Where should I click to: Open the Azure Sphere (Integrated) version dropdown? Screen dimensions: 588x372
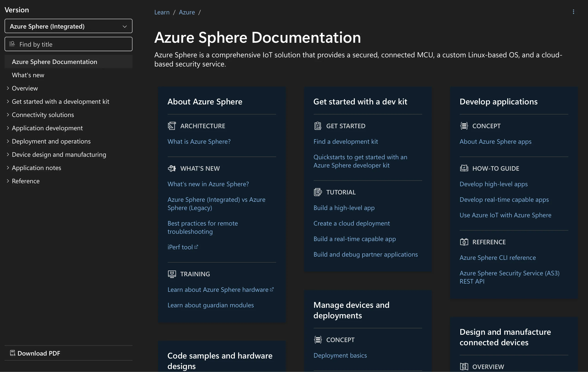[x=68, y=26]
